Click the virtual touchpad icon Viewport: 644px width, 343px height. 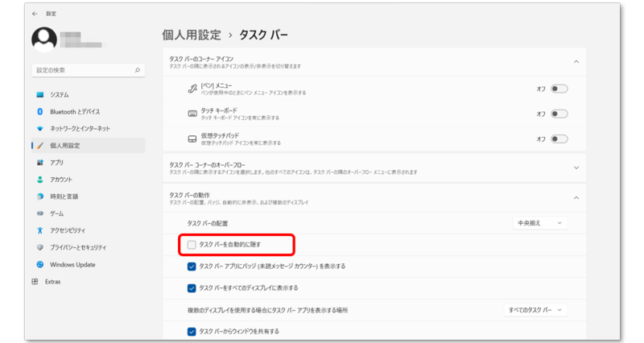click(192, 138)
